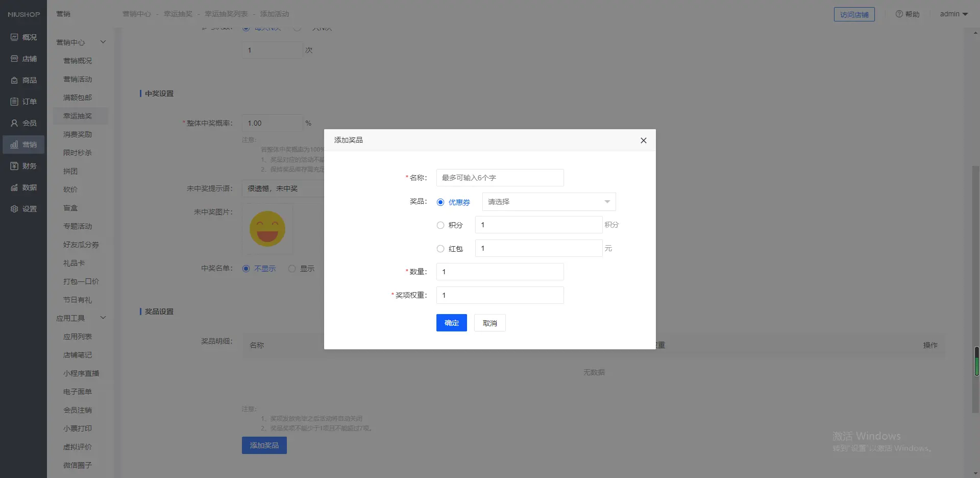Choose the 积分 points radio option
The width and height of the screenshot is (980, 478).
[440, 225]
